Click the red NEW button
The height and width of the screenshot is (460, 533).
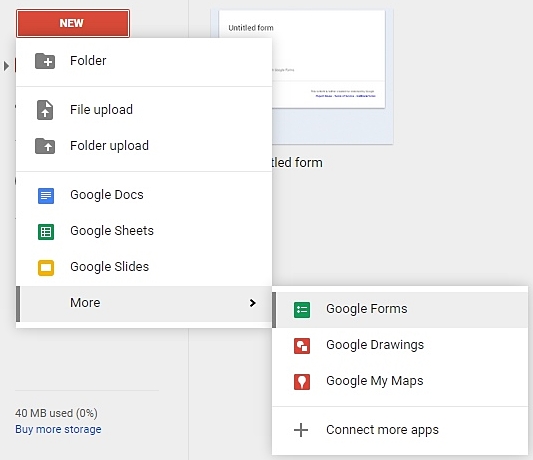(73, 23)
